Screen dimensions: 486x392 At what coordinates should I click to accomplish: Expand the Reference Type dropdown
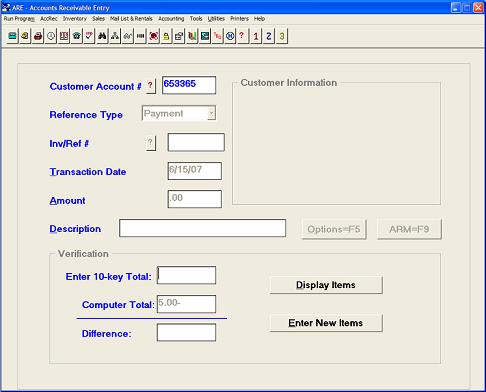(x=211, y=113)
